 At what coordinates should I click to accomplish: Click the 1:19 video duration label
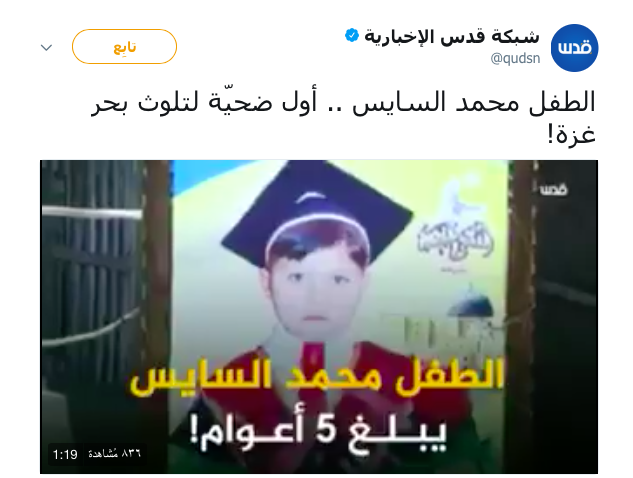tap(65, 455)
